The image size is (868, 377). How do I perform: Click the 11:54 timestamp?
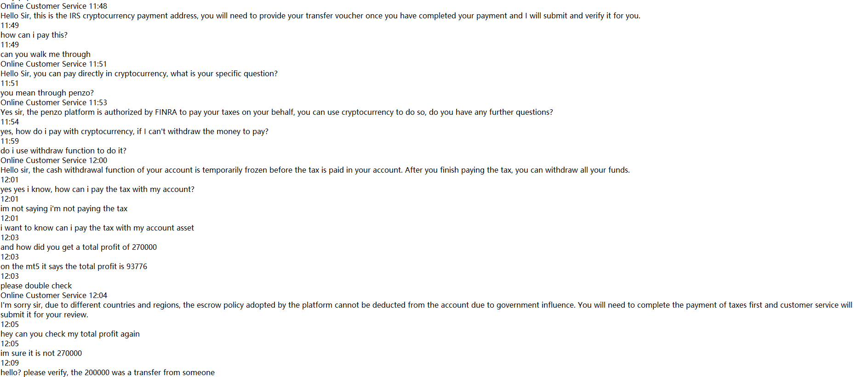[x=10, y=122]
